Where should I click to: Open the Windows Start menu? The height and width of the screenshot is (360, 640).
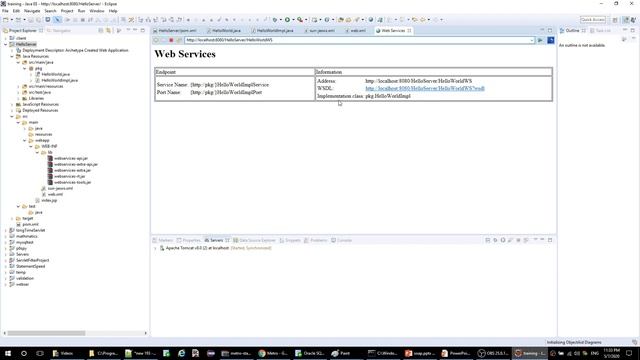pyautogui.click(x=8, y=353)
